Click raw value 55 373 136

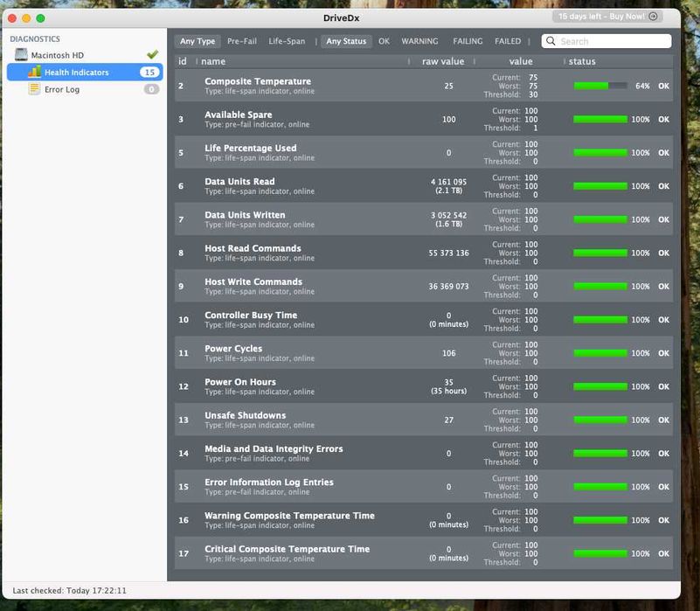pyautogui.click(x=448, y=253)
